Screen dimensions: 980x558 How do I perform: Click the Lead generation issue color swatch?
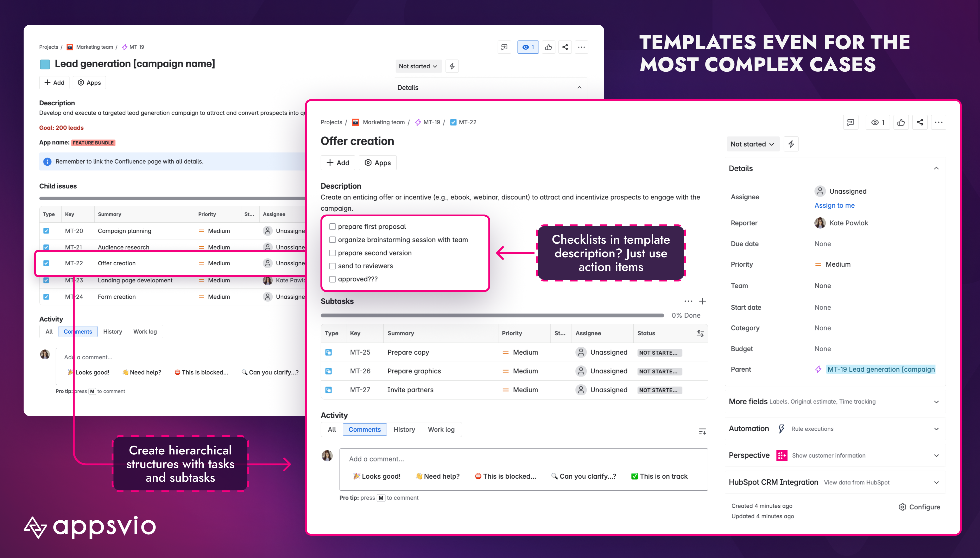tap(45, 64)
